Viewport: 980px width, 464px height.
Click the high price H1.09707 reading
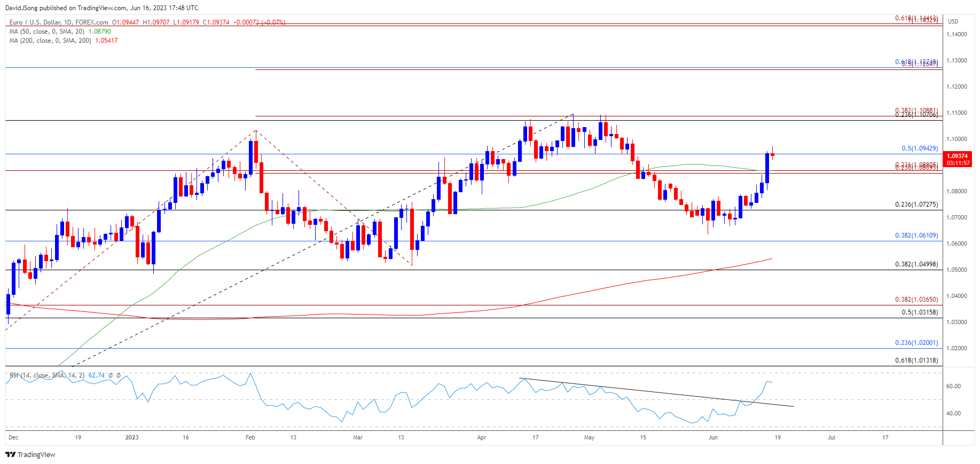[156, 22]
